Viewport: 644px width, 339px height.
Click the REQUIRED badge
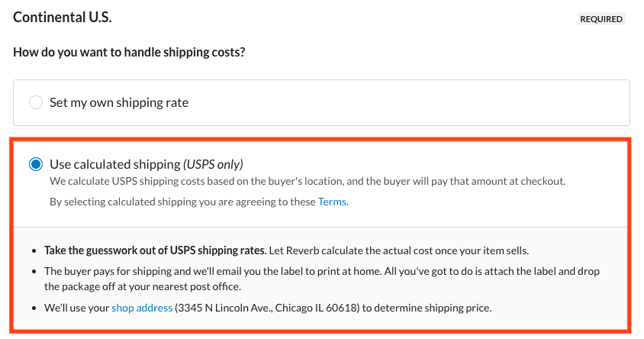click(601, 19)
